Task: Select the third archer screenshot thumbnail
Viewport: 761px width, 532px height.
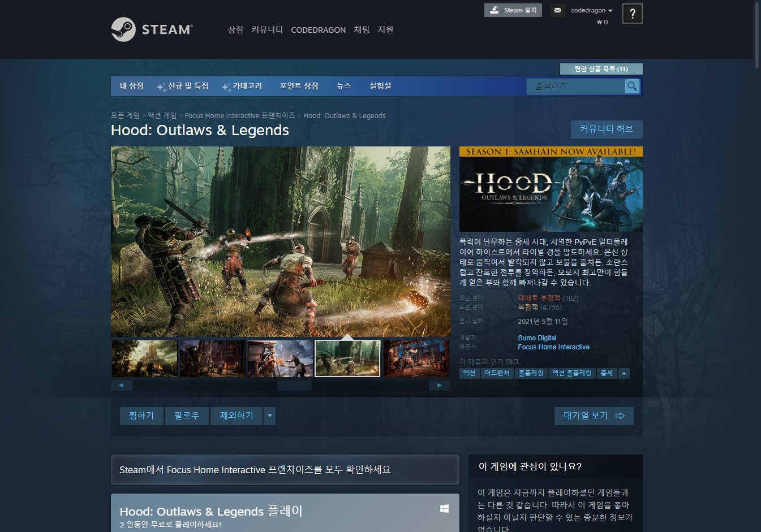Action: pyautogui.click(x=280, y=358)
